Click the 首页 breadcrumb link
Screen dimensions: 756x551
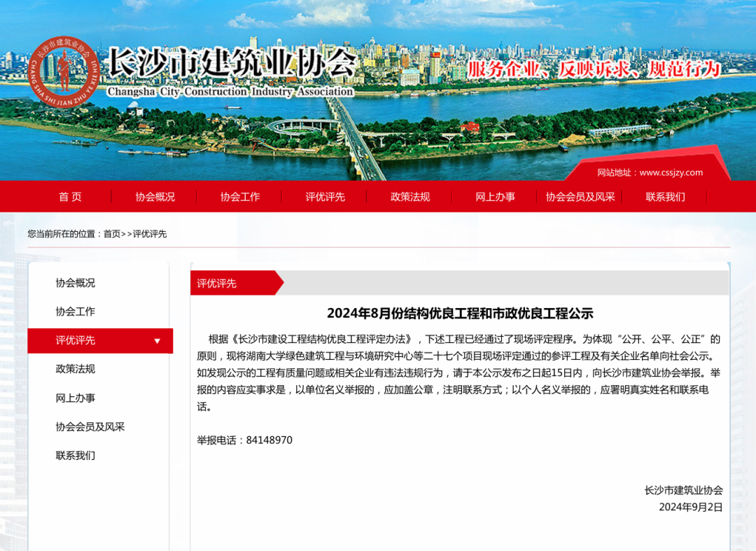point(112,234)
